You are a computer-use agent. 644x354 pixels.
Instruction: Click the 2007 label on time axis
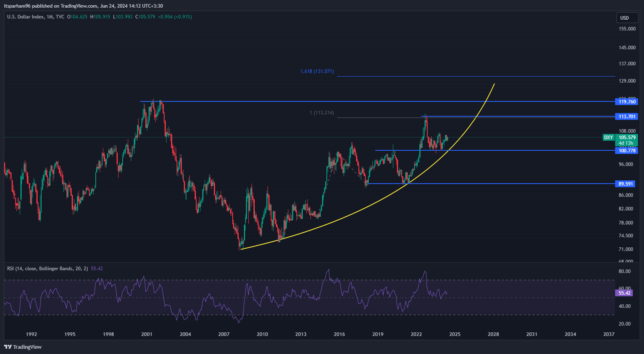(x=224, y=334)
